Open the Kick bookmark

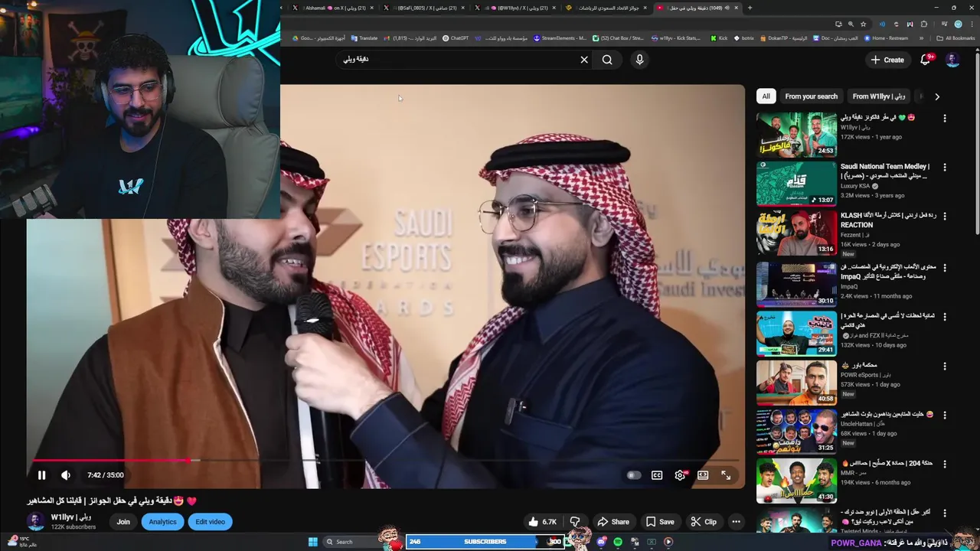coord(719,38)
